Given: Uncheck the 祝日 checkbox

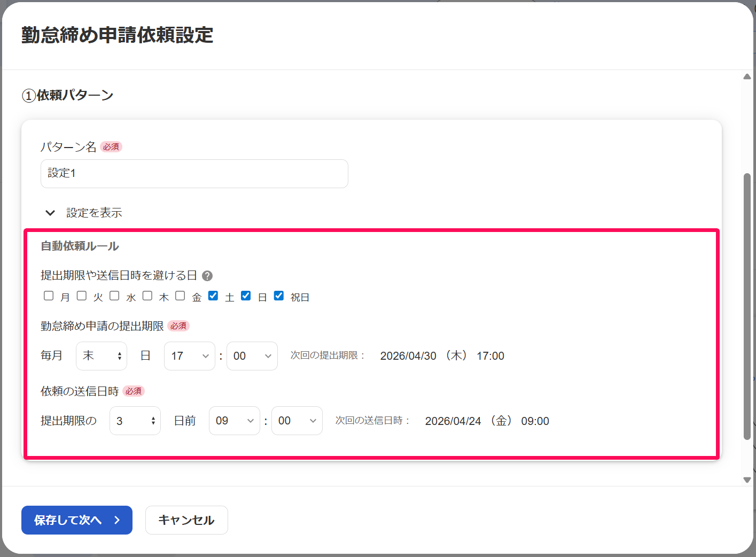Looking at the screenshot, I should pos(279,296).
